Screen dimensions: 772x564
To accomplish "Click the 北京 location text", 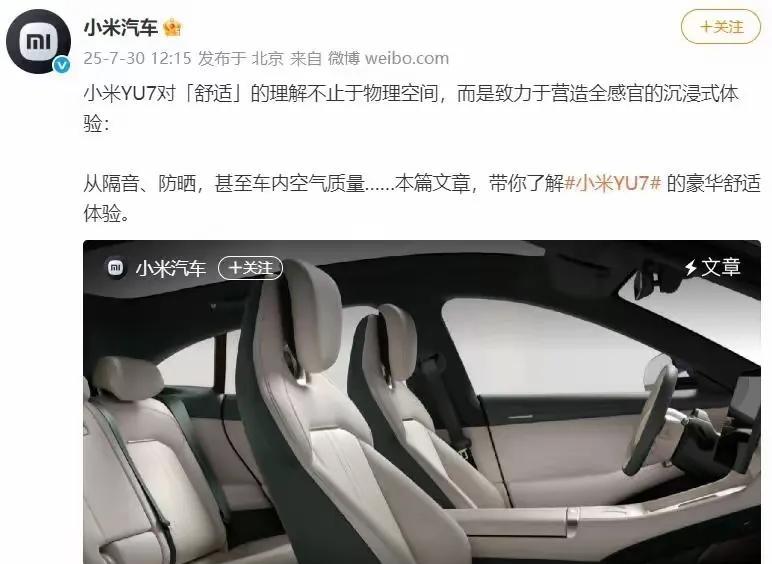I will click(268, 59).
